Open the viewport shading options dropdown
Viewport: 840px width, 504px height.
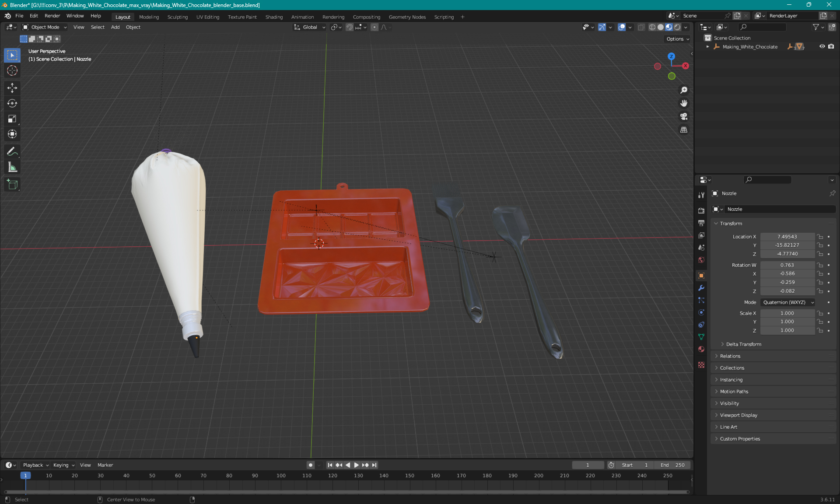point(686,27)
